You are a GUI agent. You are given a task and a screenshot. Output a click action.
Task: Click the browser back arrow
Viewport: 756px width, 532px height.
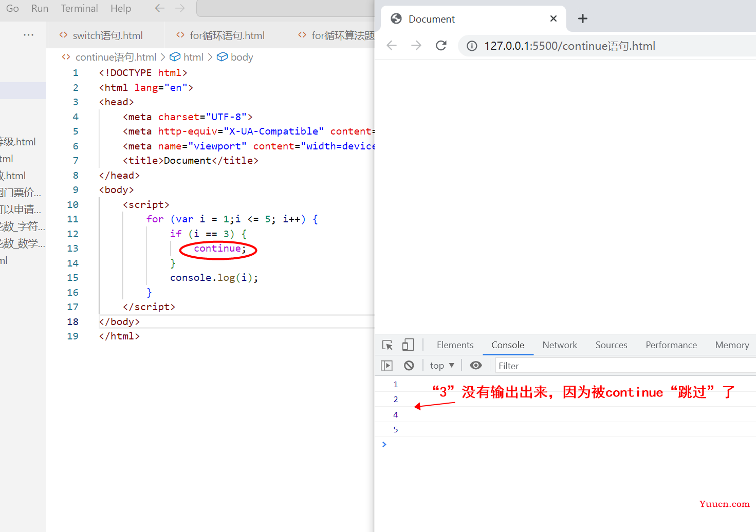pyautogui.click(x=392, y=46)
